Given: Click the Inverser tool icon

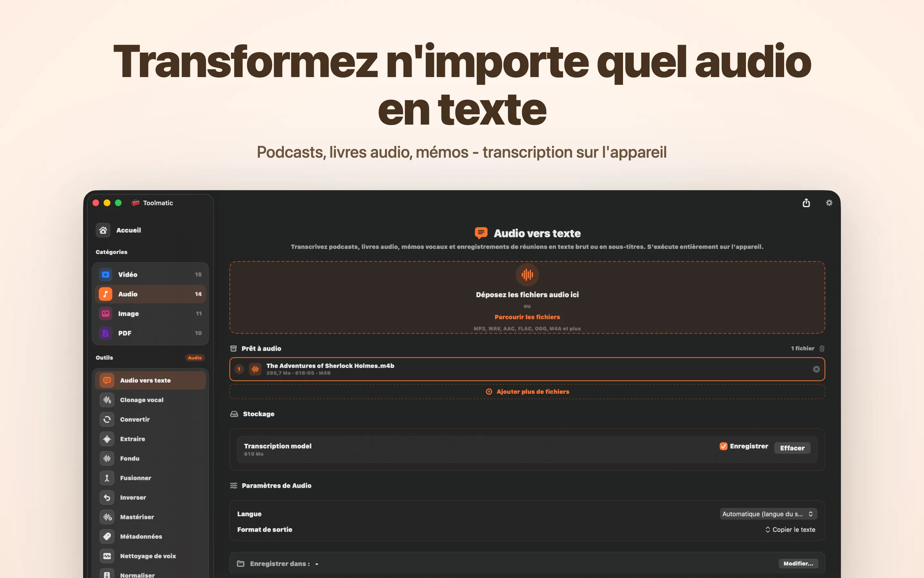Looking at the screenshot, I should [x=107, y=497].
